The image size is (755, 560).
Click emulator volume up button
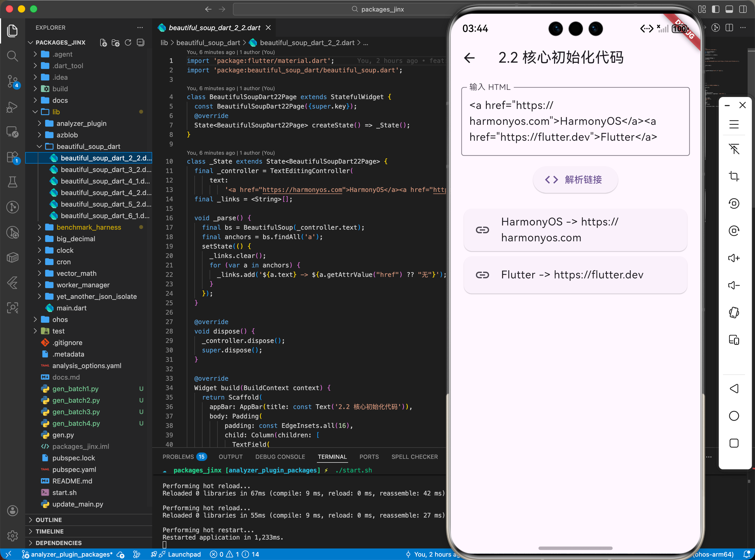point(734,258)
